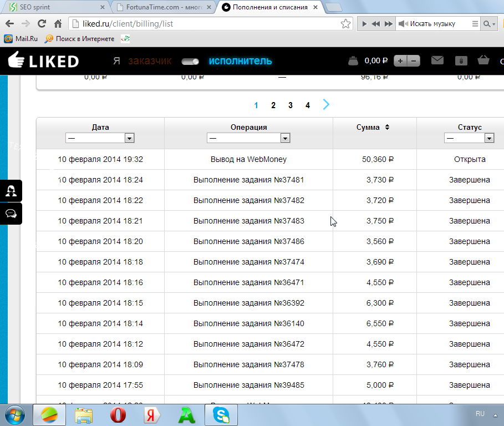The image size is (504, 426).
Task: Click current page number 1
Action: 256,105
